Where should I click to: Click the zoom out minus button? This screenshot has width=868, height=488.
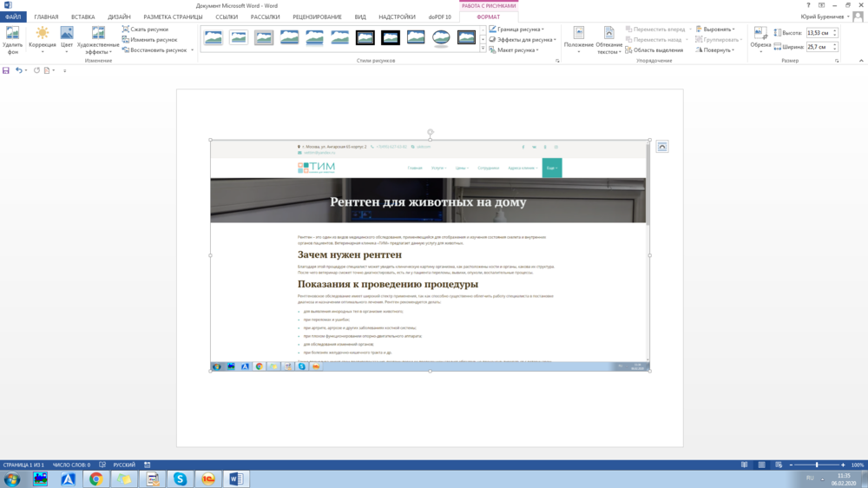(x=791, y=465)
